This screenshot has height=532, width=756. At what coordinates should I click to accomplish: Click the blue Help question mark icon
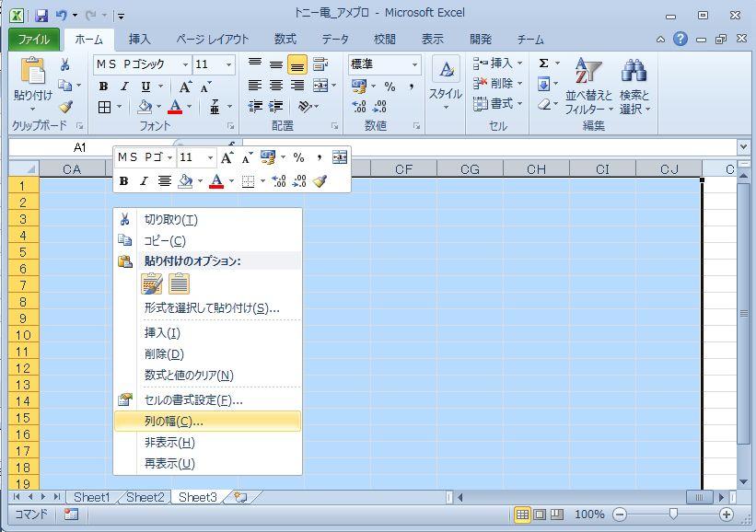[x=680, y=40]
